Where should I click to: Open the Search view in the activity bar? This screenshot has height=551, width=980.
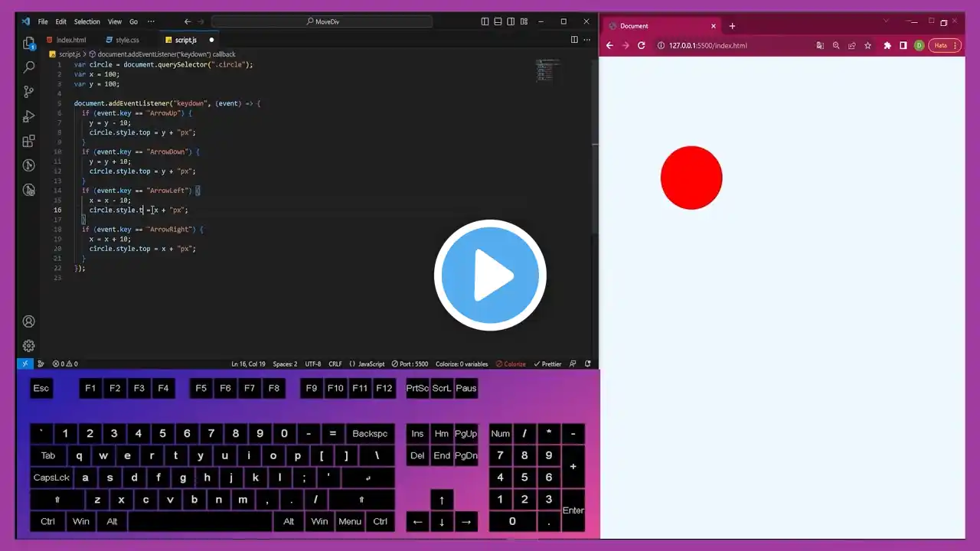tap(29, 67)
